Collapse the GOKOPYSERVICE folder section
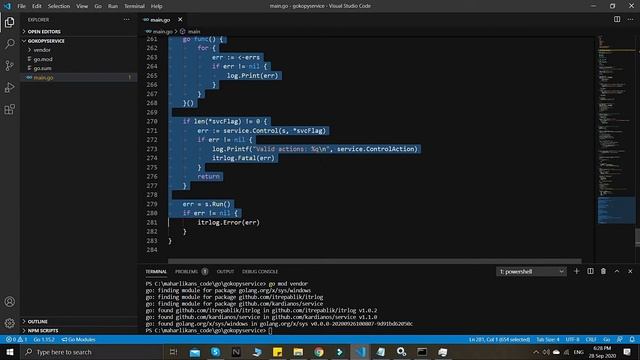 click(x=79, y=41)
